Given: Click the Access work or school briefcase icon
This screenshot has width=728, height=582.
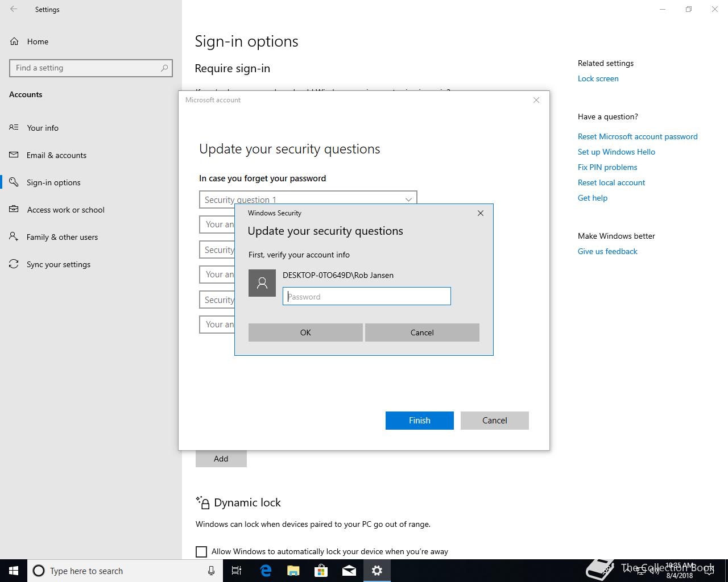Looking at the screenshot, I should tap(14, 209).
